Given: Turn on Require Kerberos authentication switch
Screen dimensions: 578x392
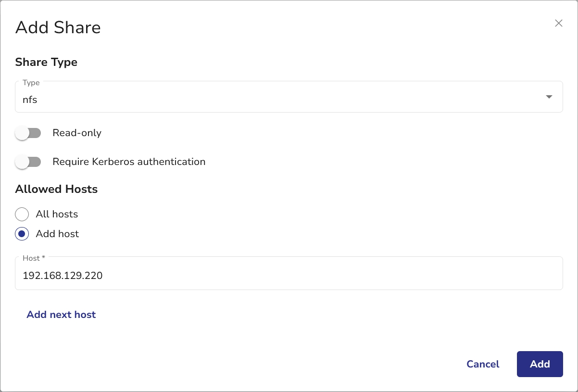Looking at the screenshot, I should [28, 162].
